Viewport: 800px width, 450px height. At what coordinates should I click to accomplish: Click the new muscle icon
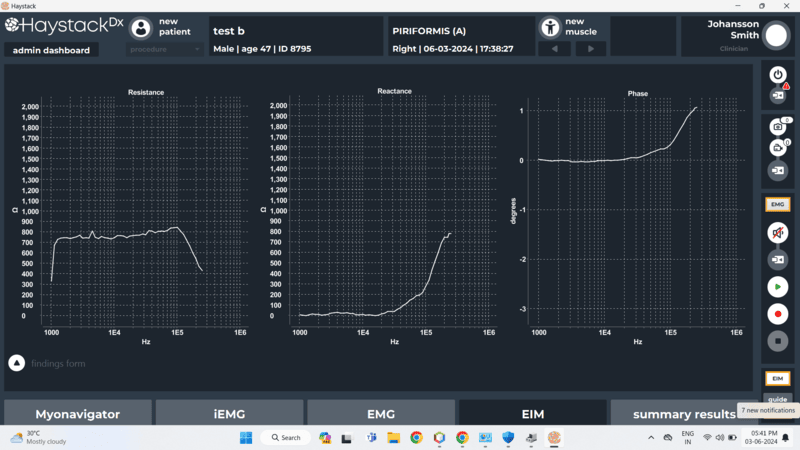[550, 27]
